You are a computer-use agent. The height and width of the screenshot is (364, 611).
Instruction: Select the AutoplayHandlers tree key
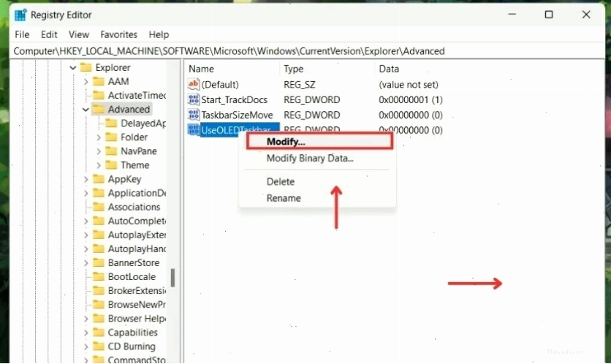click(137, 249)
